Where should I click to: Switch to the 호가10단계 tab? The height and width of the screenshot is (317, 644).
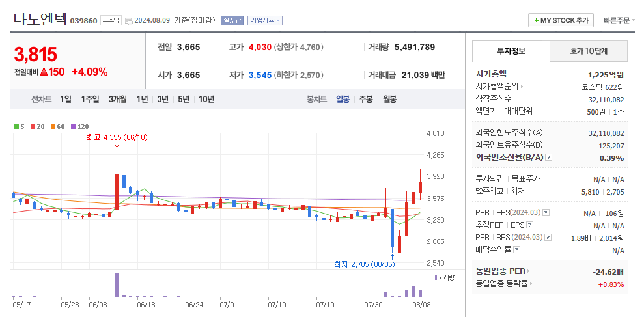(x=589, y=51)
